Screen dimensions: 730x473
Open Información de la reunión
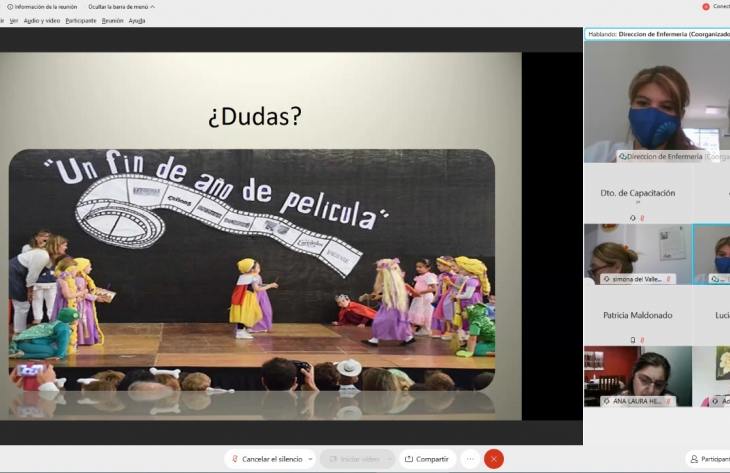click(x=42, y=7)
